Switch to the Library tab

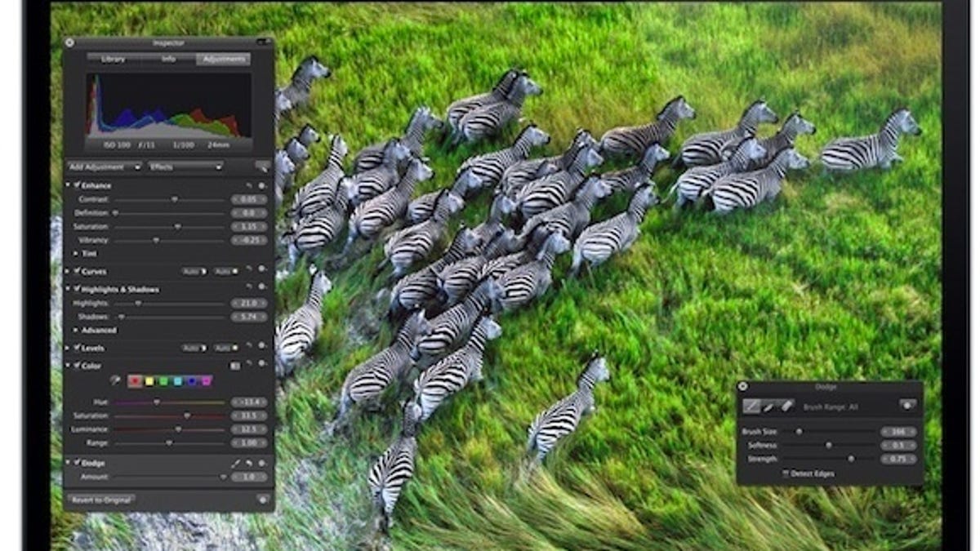click(112, 60)
